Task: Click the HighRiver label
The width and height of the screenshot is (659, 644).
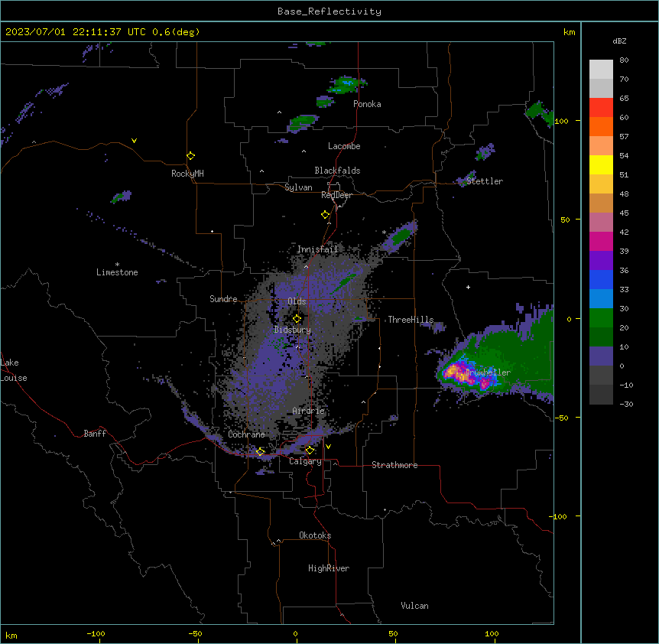Action: [x=329, y=568]
